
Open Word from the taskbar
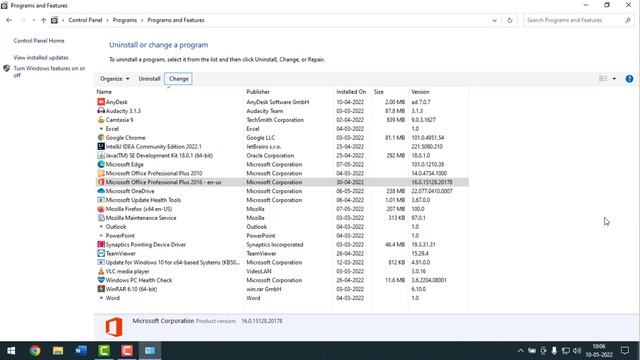(81, 350)
